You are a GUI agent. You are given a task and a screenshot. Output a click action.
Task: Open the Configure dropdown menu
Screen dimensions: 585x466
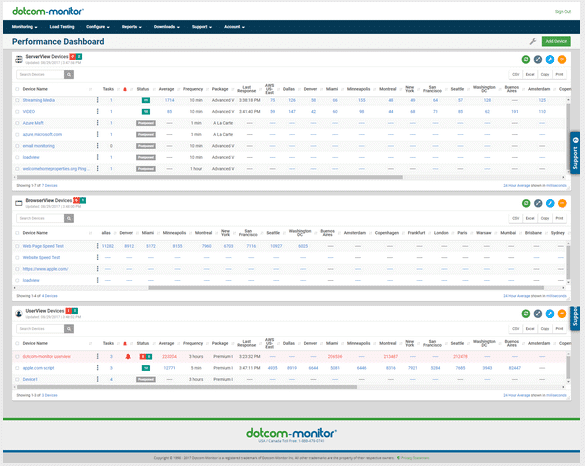[x=98, y=27]
